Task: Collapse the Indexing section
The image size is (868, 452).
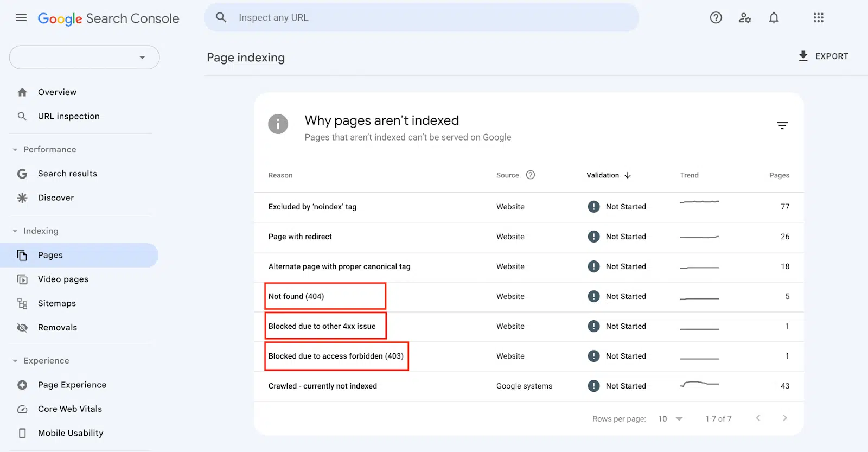Action: pyautogui.click(x=15, y=231)
